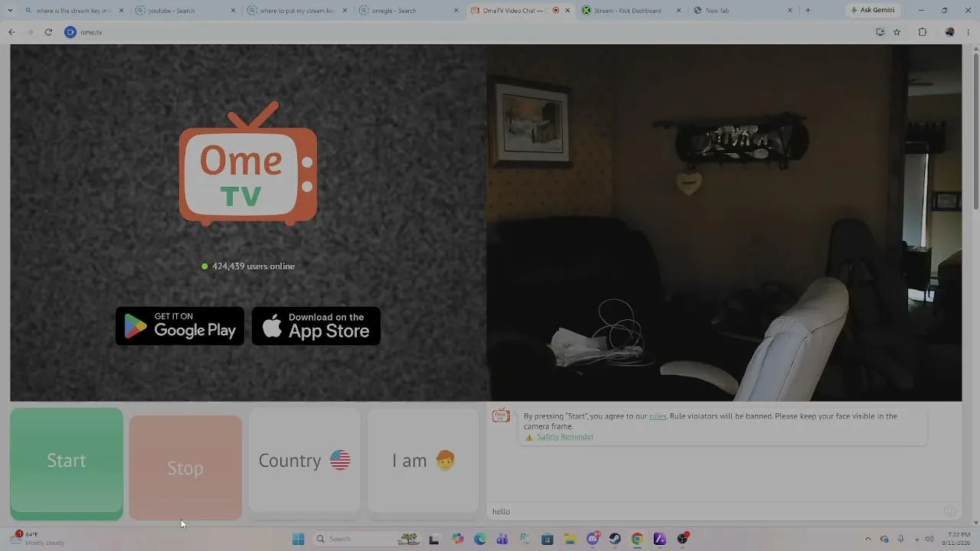Open the volume control in system tray

tap(929, 539)
